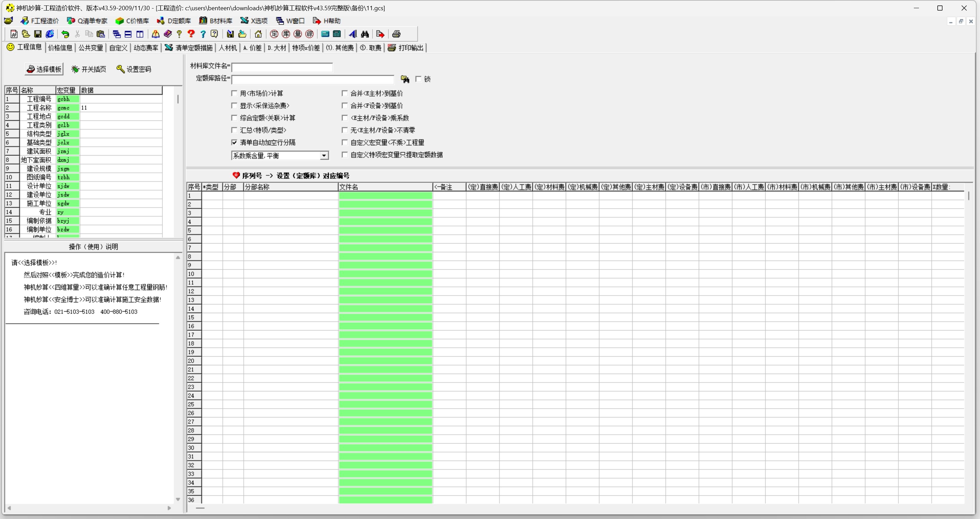Screen dimensions: 980x519
Task: Uncheck 清单自动加空行分隔 checkbox
Action: click(234, 142)
